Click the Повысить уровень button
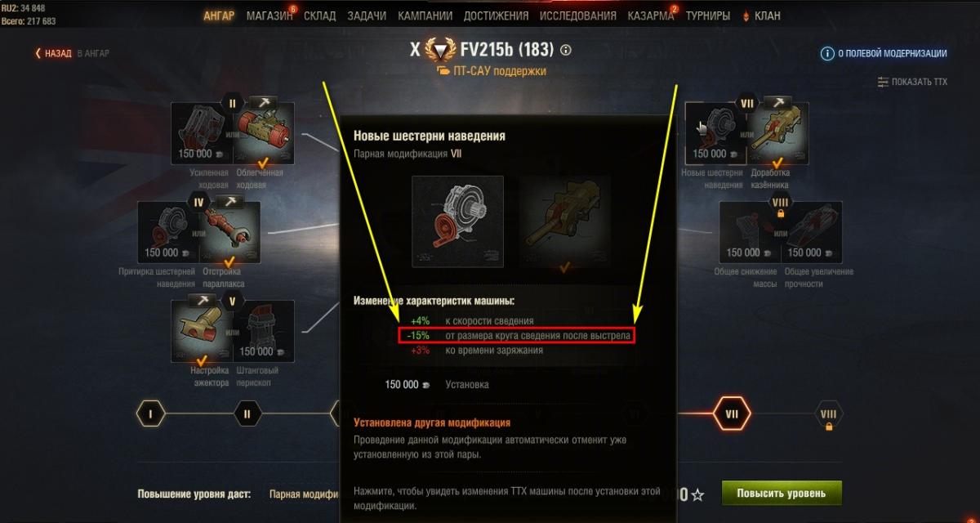 [782, 494]
